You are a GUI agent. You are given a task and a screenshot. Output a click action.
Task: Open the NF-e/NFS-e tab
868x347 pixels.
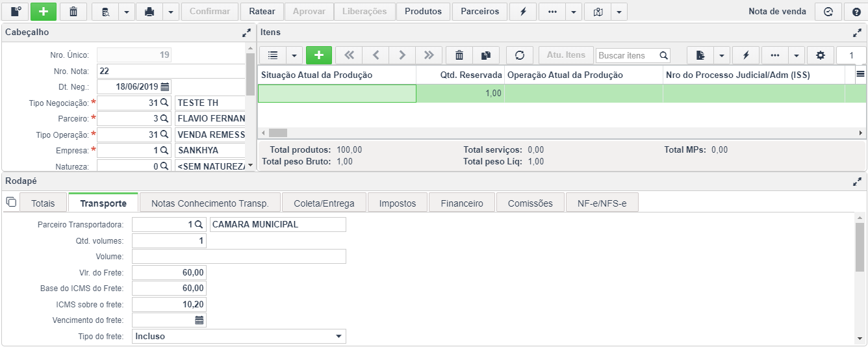[x=602, y=203]
